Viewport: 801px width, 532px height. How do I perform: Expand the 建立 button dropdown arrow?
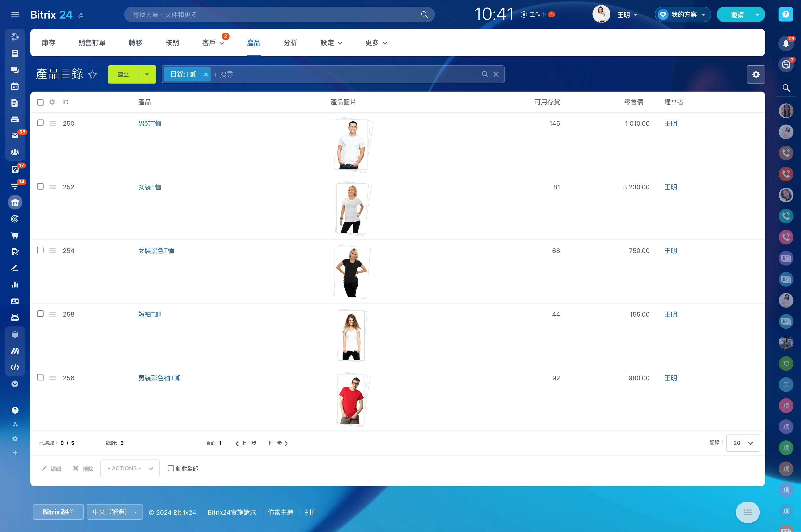tap(147, 74)
